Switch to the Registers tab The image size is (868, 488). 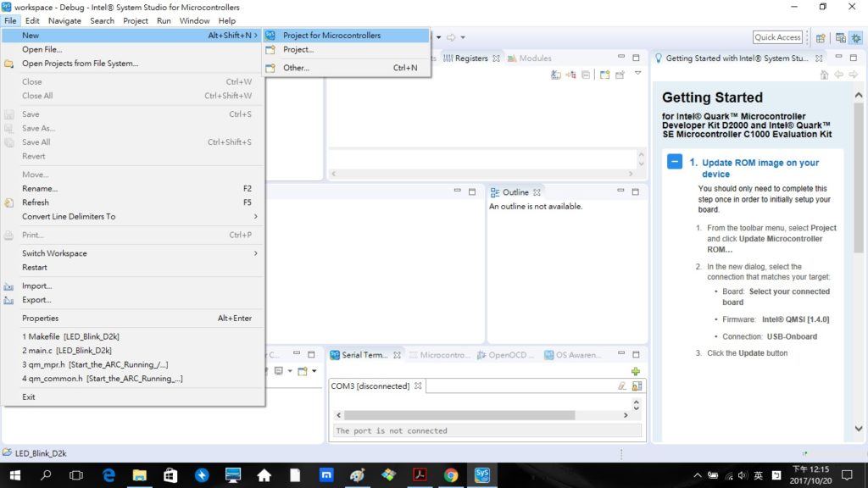pyautogui.click(x=471, y=58)
